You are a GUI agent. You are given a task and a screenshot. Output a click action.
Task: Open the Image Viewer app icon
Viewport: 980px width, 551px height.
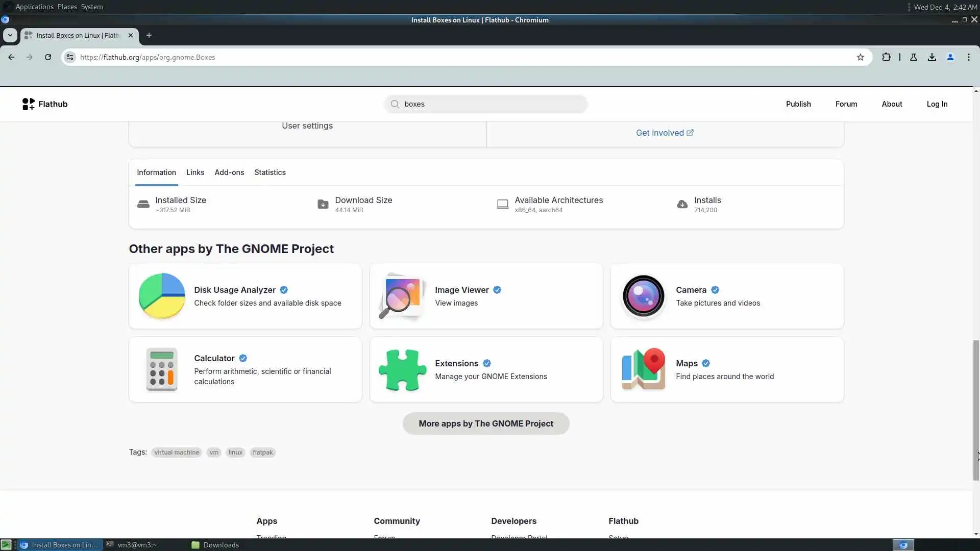(x=402, y=296)
